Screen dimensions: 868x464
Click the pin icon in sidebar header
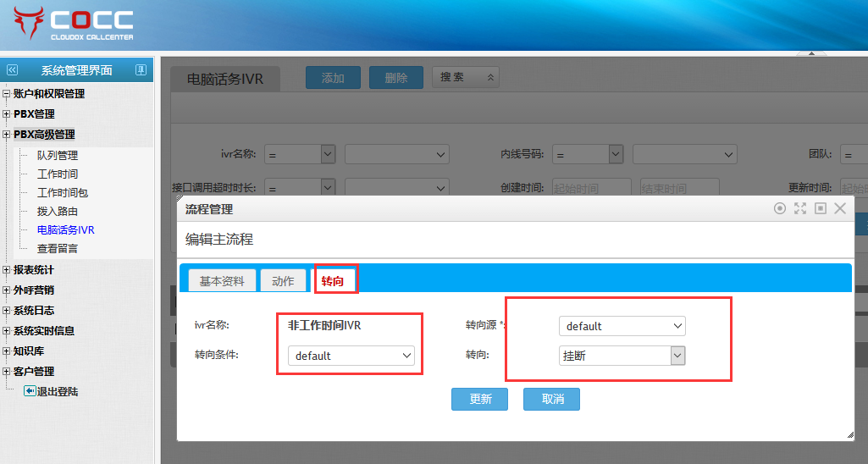[141, 70]
